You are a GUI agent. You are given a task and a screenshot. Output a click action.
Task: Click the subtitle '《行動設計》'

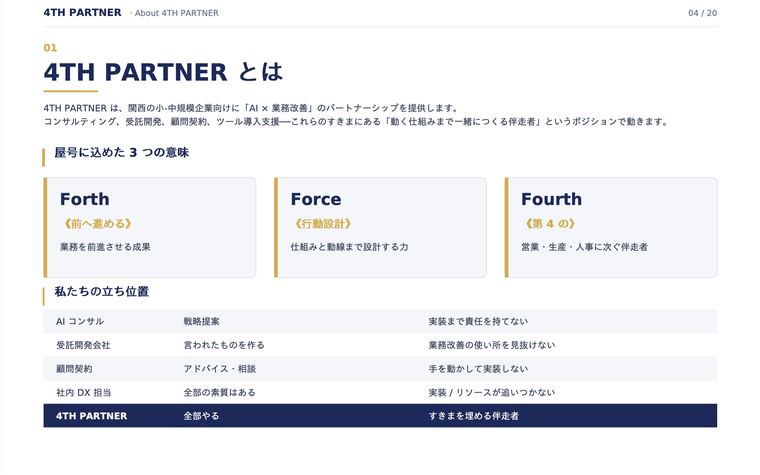click(322, 223)
